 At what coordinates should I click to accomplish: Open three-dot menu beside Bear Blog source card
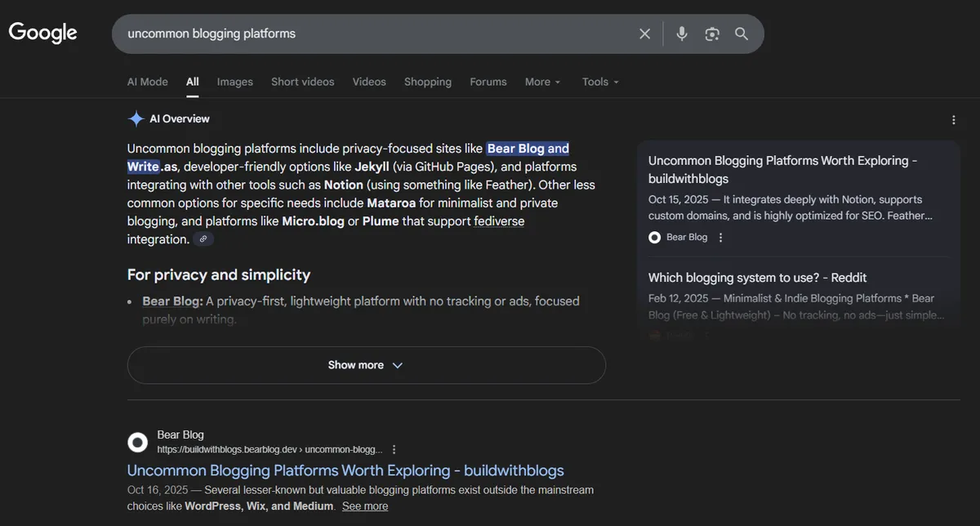pos(720,238)
